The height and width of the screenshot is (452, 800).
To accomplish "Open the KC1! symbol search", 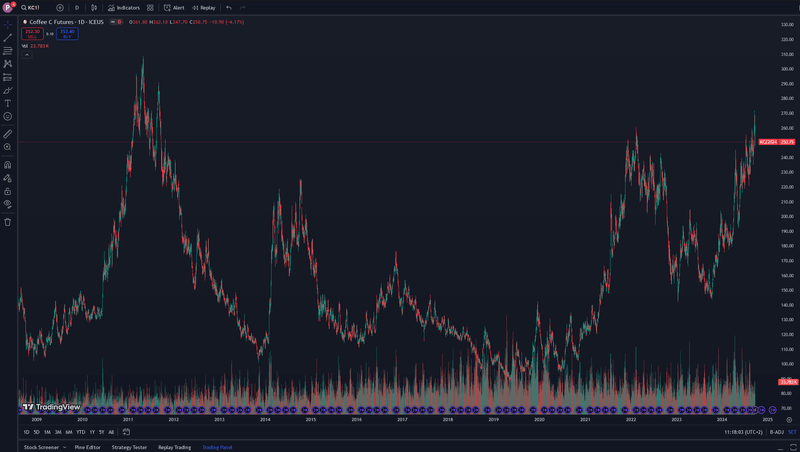I will pos(32,8).
